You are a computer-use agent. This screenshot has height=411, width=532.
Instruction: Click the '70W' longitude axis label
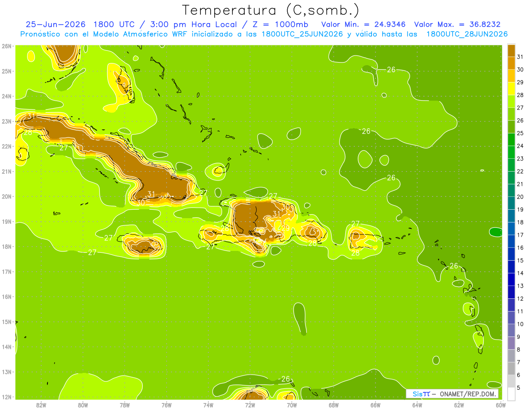tap(292, 405)
